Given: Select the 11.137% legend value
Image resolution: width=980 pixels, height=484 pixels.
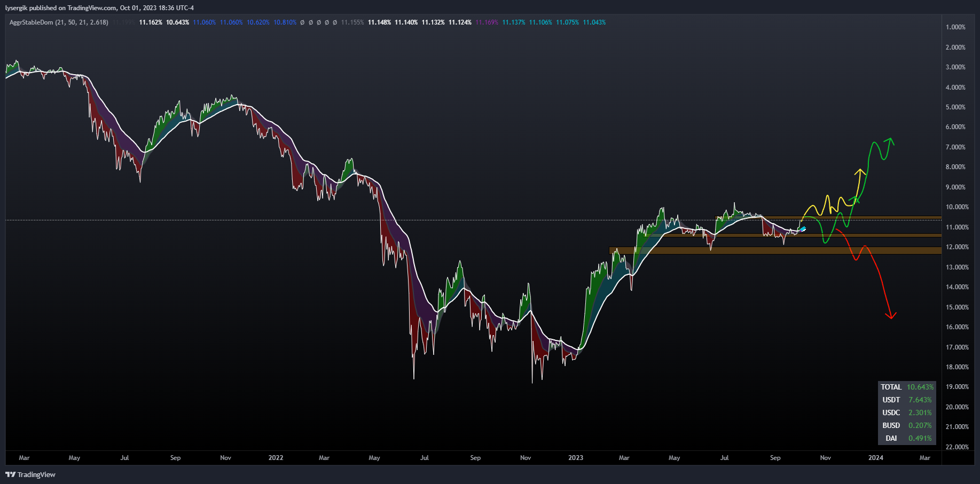Looking at the screenshot, I should coord(514,22).
